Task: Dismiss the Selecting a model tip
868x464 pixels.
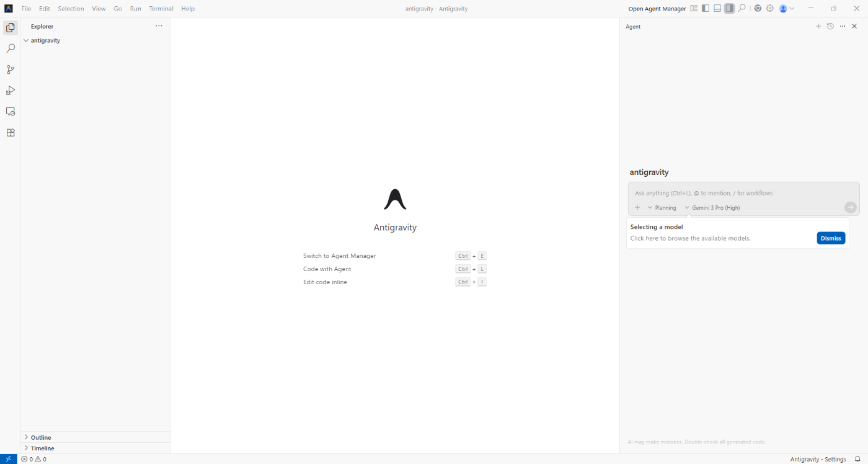Action: [x=831, y=238]
